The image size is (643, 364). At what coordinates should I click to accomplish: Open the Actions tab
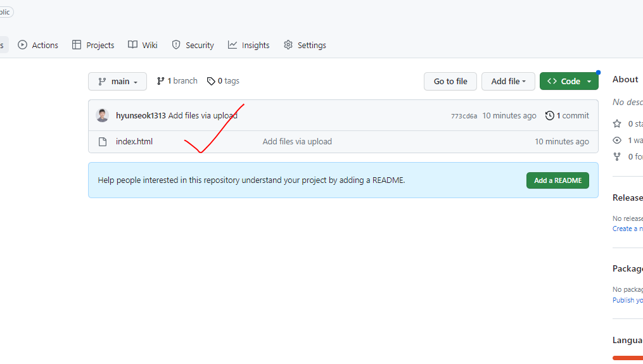click(38, 45)
